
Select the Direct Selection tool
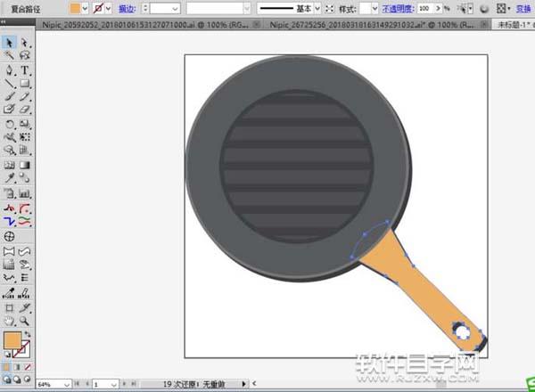pyautogui.click(x=25, y=43)
